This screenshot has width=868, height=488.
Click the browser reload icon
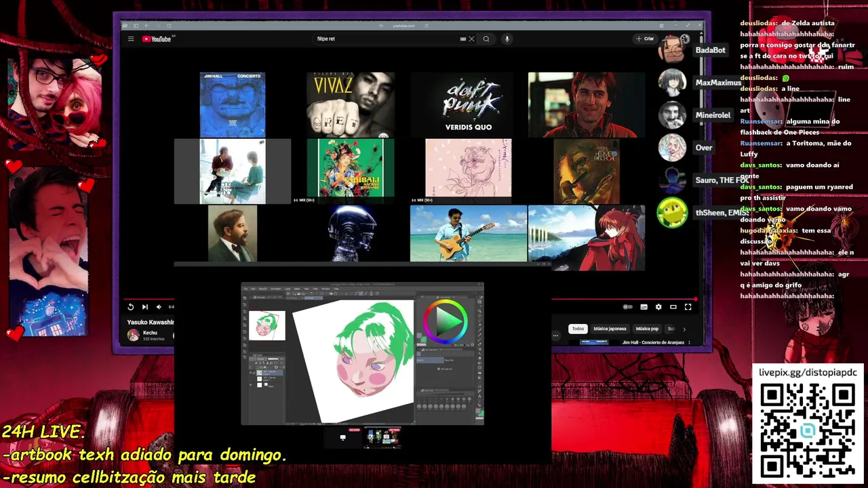(170, 26)
